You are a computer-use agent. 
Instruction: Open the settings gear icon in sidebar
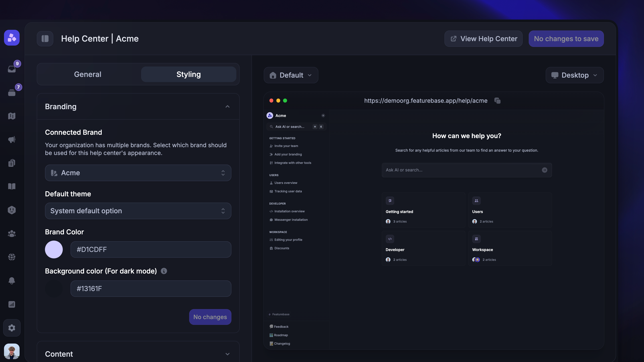12,328
